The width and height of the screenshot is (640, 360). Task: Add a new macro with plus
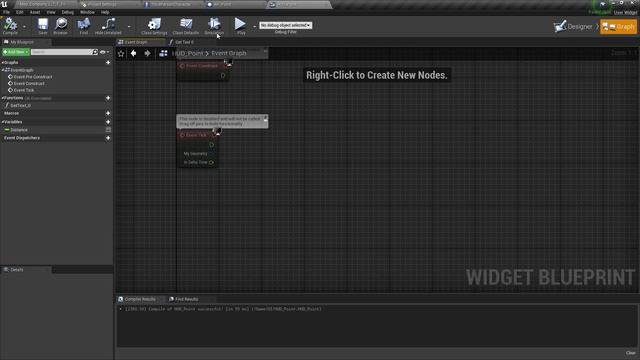pos(108,113)
